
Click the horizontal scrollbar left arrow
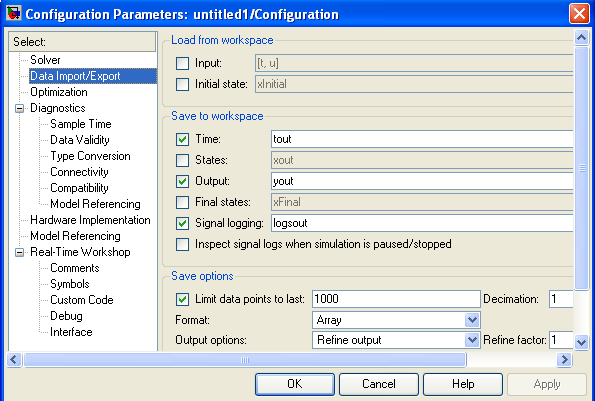[14, 359]
